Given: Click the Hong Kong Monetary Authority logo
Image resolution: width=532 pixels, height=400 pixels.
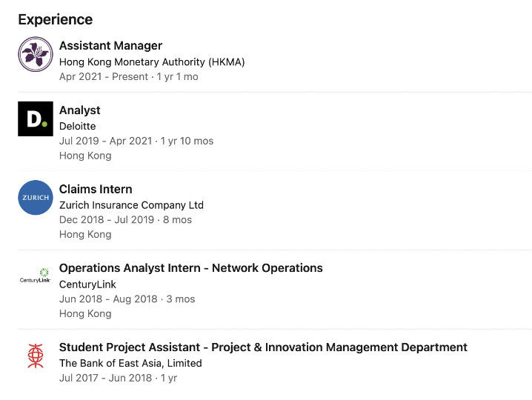Looking at the screenshot, I should click(36, 54).
